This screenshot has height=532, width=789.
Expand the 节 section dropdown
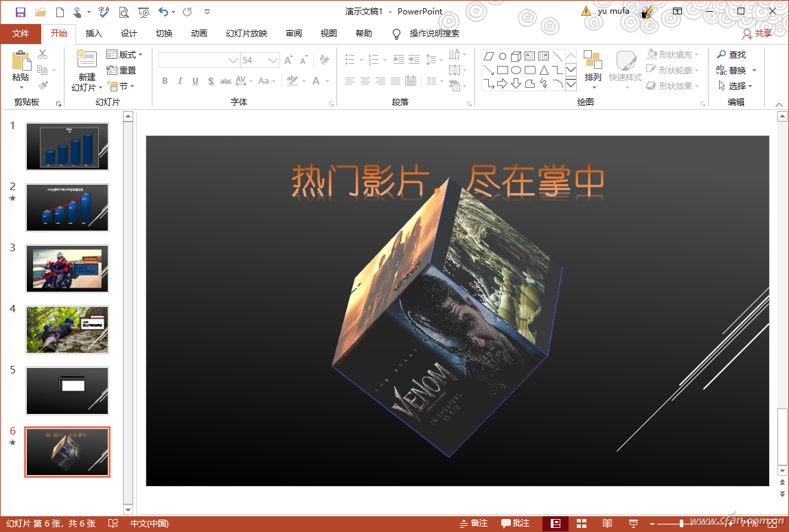tap(121, 86)
